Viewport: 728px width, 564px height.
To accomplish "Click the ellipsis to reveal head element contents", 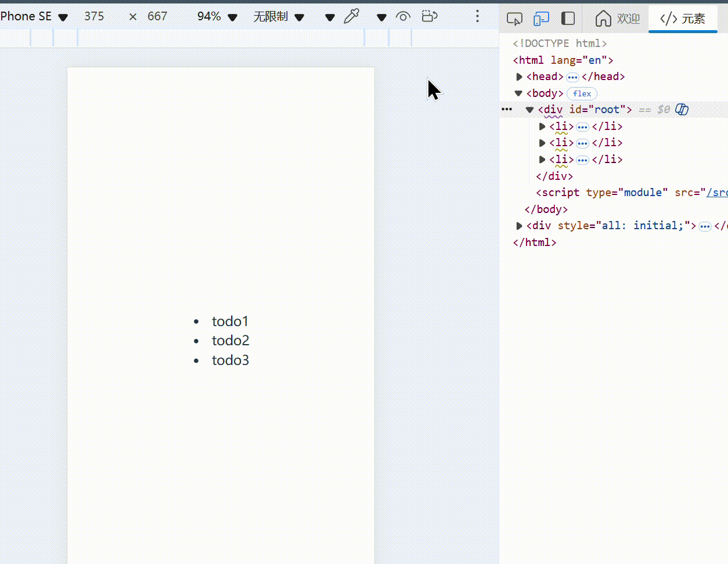I will point(572,76).
